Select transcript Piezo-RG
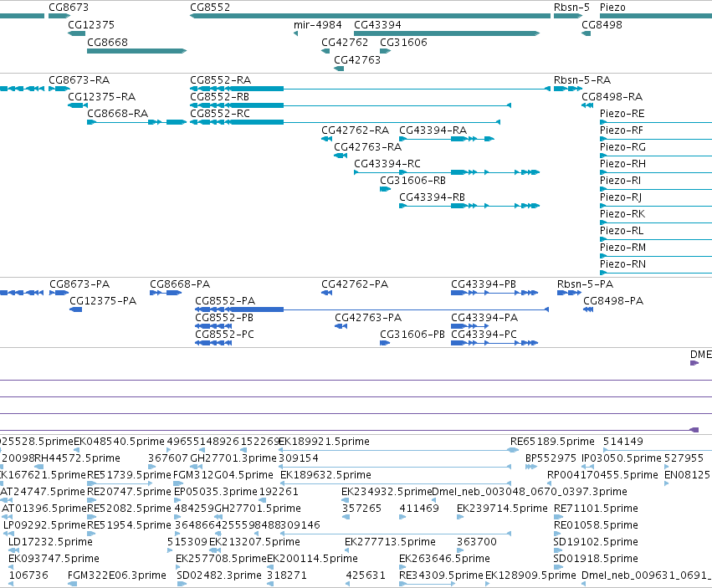The height and width of the screenshot is (588, 712). click(x=622, y=147)
